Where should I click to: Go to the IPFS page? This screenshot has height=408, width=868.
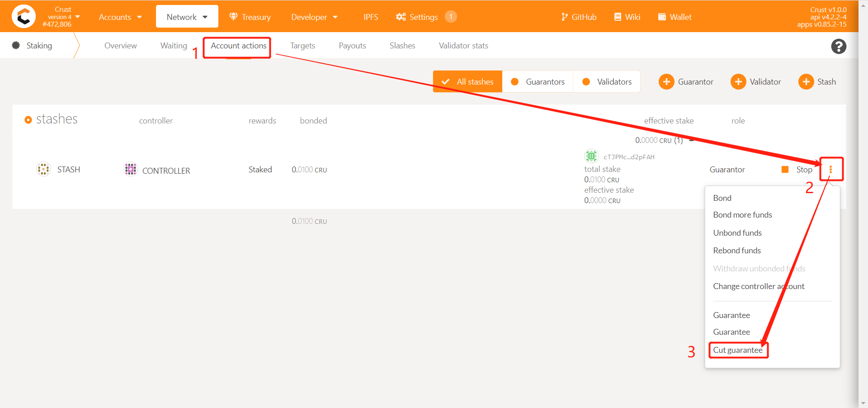tap(371, 17)
